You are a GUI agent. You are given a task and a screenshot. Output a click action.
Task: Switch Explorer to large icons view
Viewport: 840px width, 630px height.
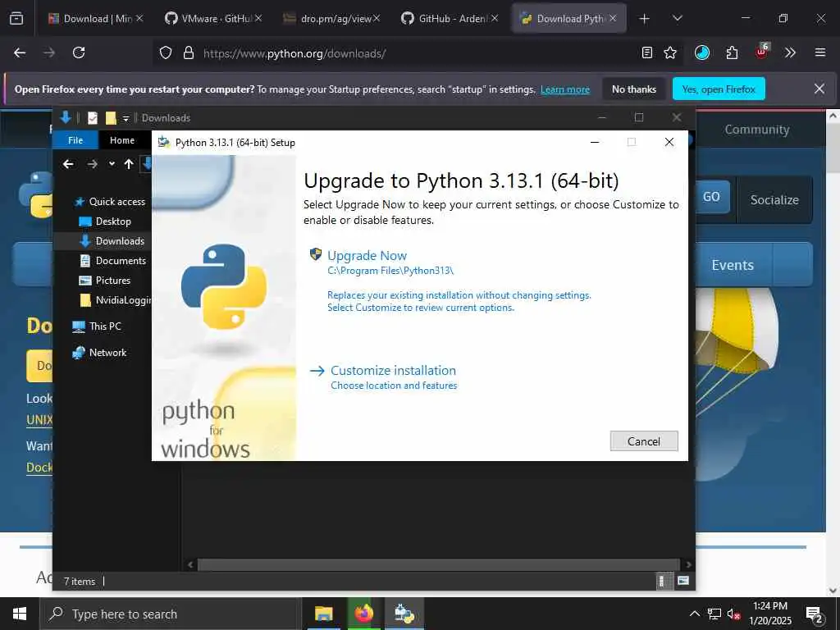point(683,581)
